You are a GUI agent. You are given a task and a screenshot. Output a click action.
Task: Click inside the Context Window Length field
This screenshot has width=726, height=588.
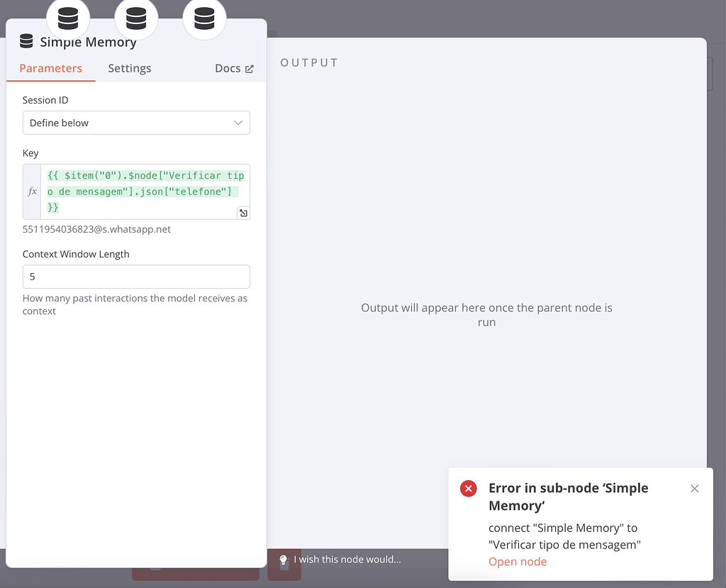coord(136,276)
